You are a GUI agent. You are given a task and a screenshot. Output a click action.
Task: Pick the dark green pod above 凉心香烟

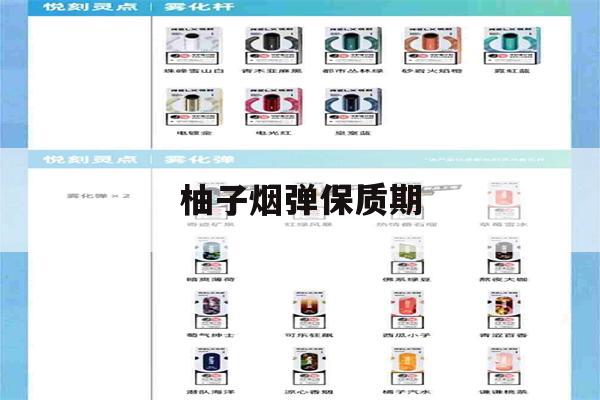coord(309,367)
